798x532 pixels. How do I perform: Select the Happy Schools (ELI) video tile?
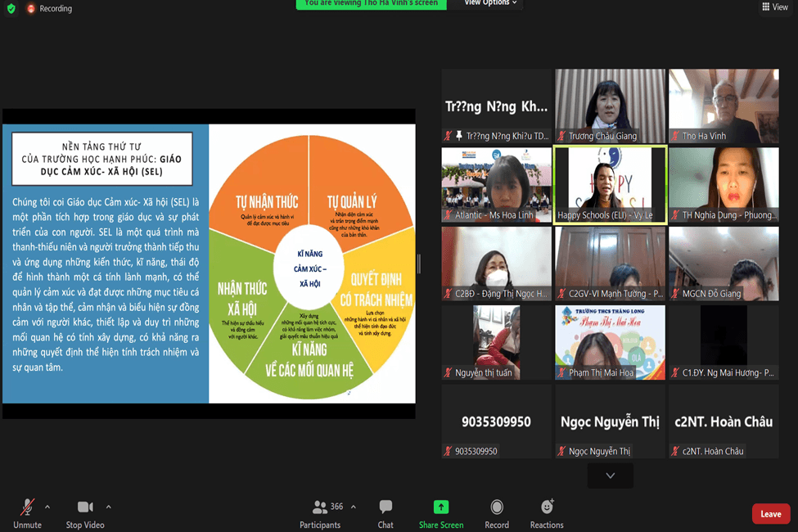coord(610,183)
